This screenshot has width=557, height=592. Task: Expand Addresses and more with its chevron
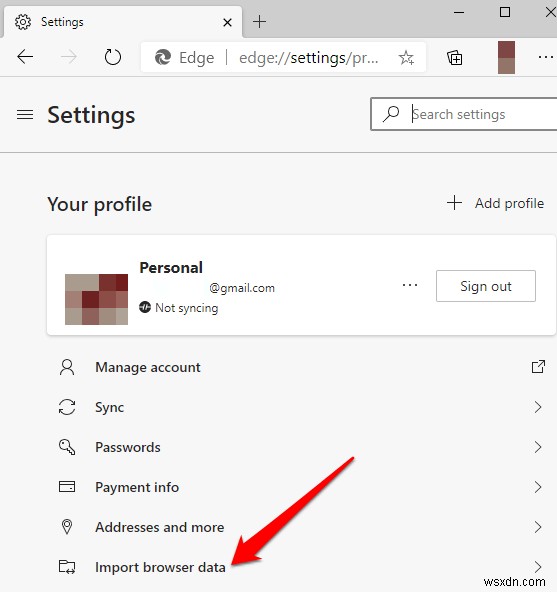[538, 527]
